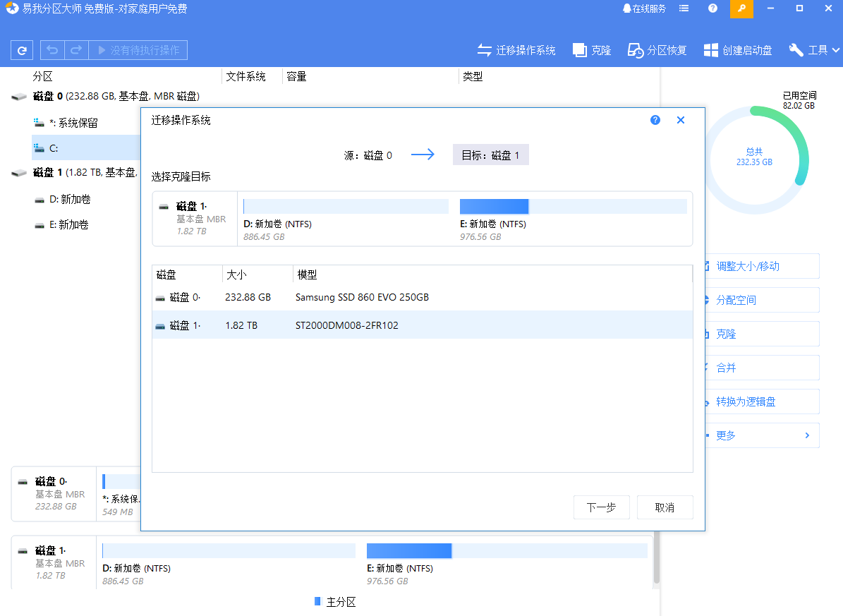Click the orange upgrade key icon
The width and height of the screenshot is (843, 616).
[x=741, y=8]
